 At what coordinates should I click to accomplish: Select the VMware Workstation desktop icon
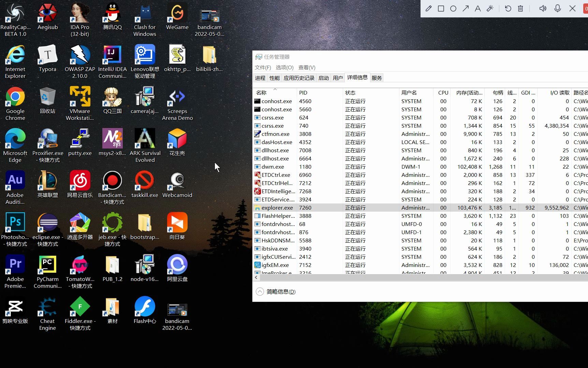coord(80,104)
